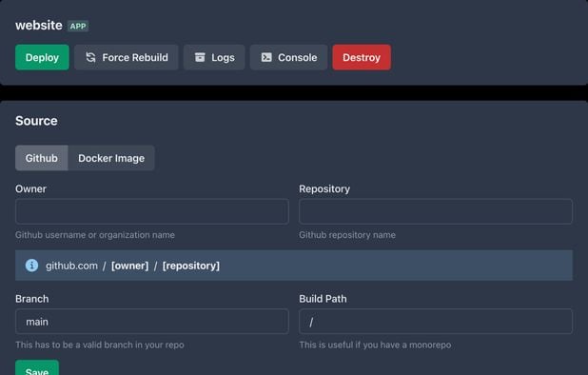
Task: Open the Console
Action: pos(288,57)
